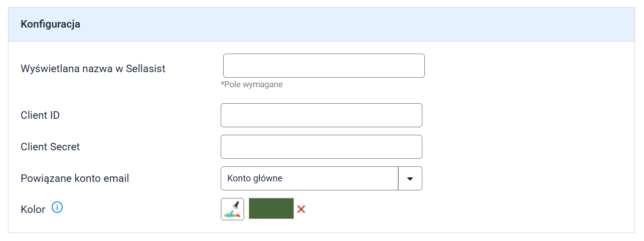Click the "*Pole wymagane" hint text
This screenshot has width=644, height=241.
coord(252,84)
